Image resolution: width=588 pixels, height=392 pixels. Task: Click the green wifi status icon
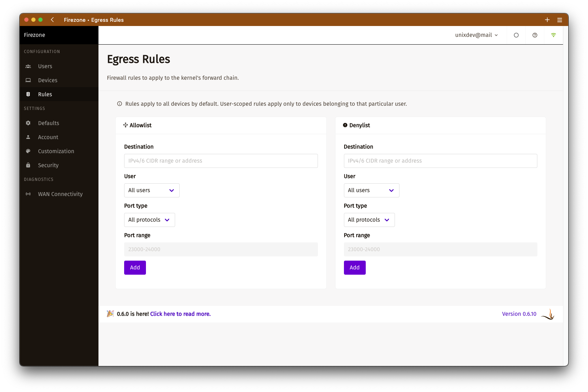pyautogui.click(x=554, y=35)
